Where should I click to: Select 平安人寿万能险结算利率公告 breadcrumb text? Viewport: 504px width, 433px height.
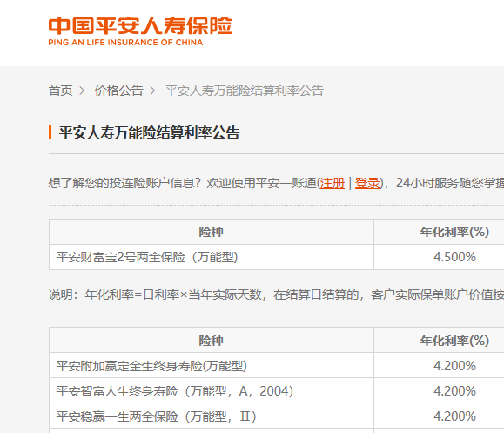(x=245, y=91)
